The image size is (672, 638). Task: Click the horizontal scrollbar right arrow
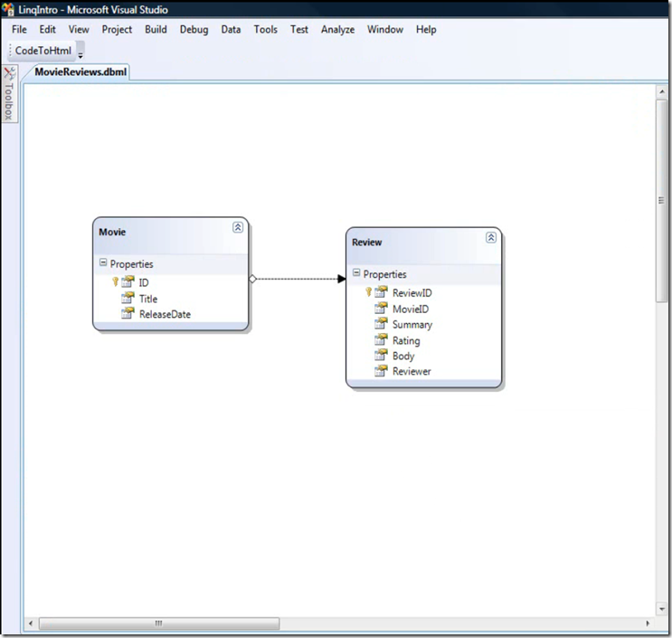click(x=648, y=623)
